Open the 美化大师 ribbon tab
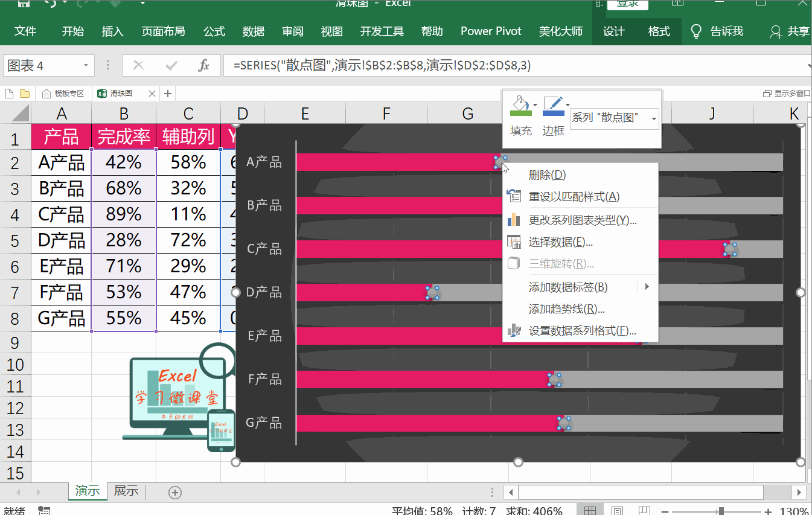Viewport: 812px width, 515px height. pos(561,31)
